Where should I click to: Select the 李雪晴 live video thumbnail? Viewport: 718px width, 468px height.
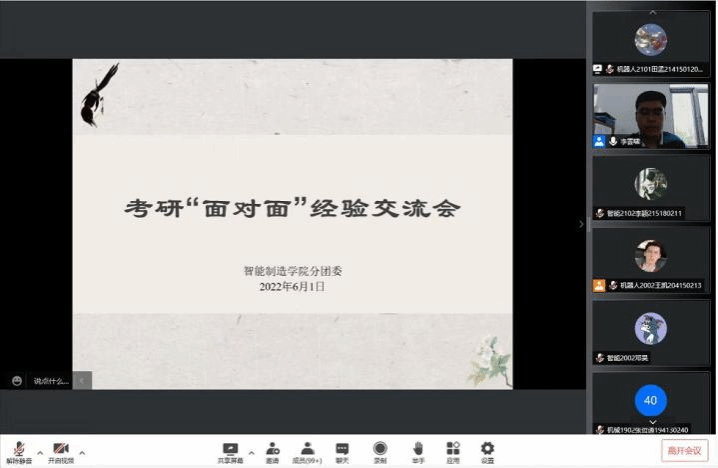651,116
